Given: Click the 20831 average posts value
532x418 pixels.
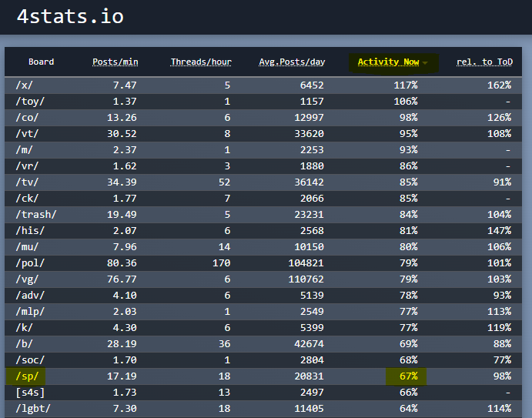Looking at the screenshot, I should point(309,376).
